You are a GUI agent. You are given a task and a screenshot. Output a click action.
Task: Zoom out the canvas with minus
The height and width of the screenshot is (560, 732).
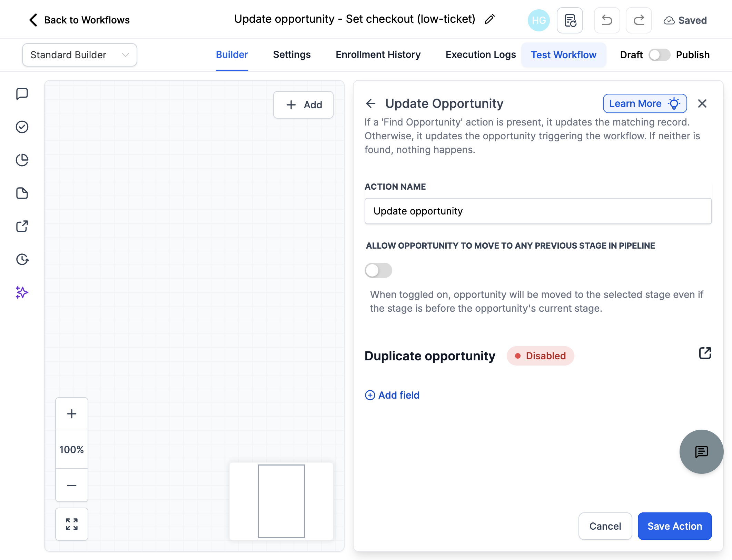pos(72,485)
